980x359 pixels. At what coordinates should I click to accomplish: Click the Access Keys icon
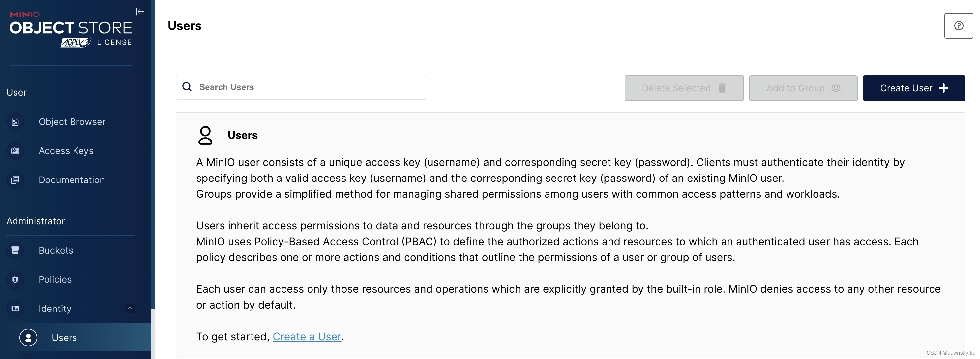(x=15, y=151)
